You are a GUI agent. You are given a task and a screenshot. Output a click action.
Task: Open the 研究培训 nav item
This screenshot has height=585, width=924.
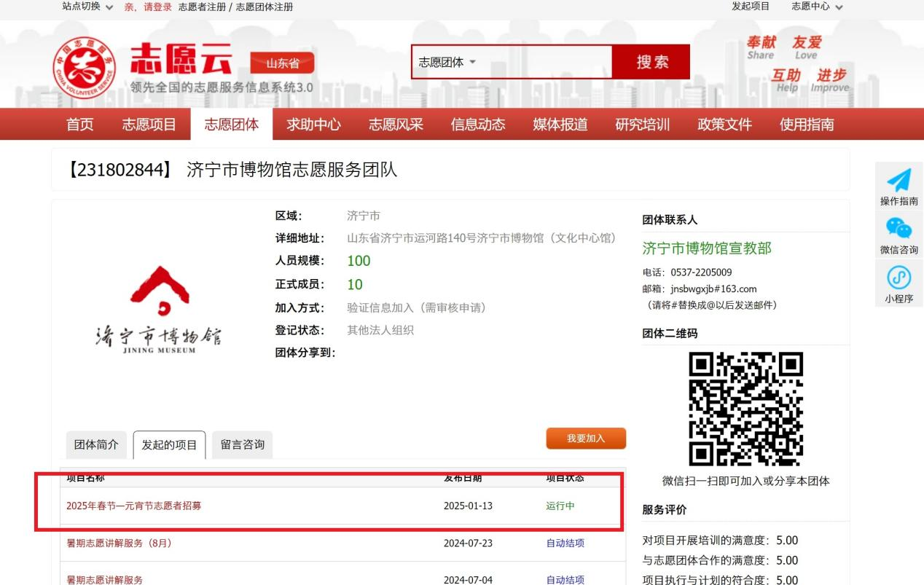[643, 125]
